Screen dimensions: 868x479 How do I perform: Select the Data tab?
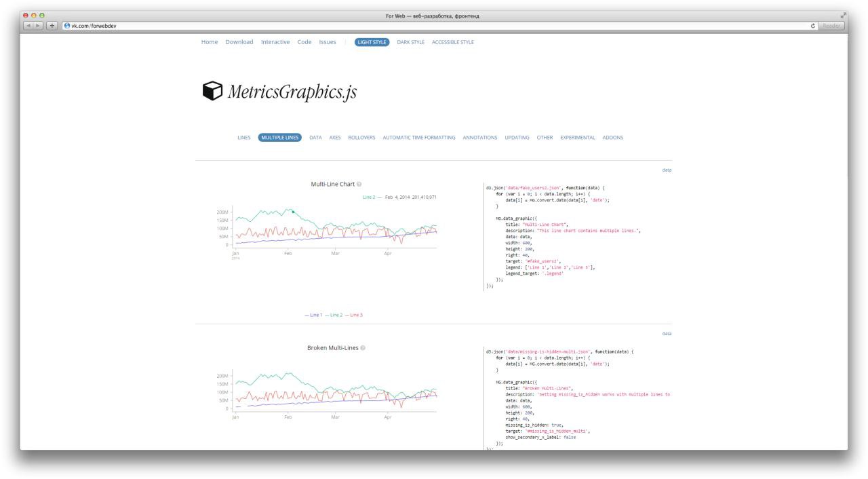click(315, 138)
